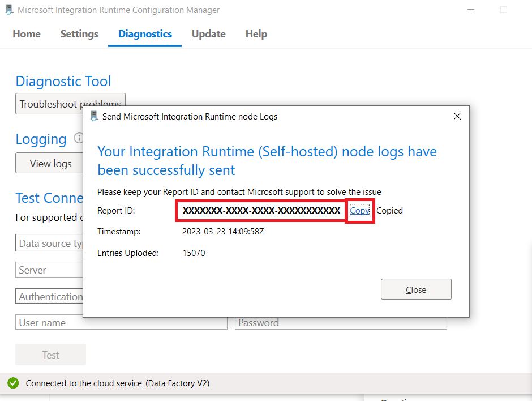Click the 'Entries Uploded:' label
Viewport: 532px width, 401px height.
click(x=128, y=253)
